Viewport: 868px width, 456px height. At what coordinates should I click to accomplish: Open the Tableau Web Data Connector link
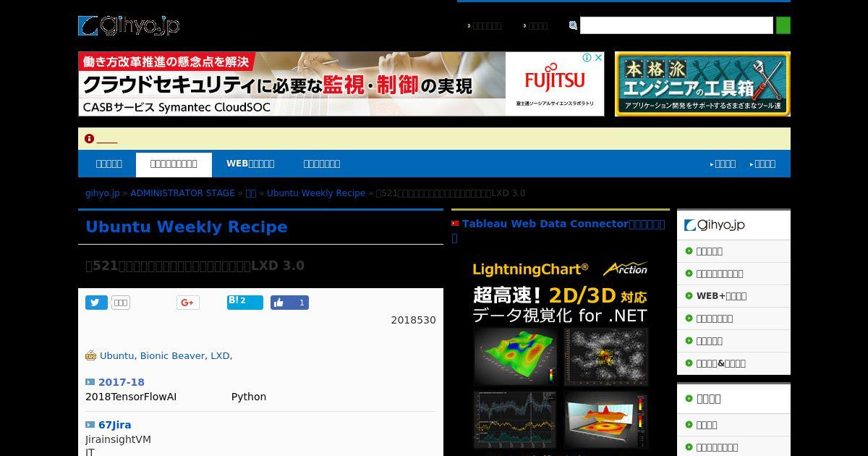[563, 224]
